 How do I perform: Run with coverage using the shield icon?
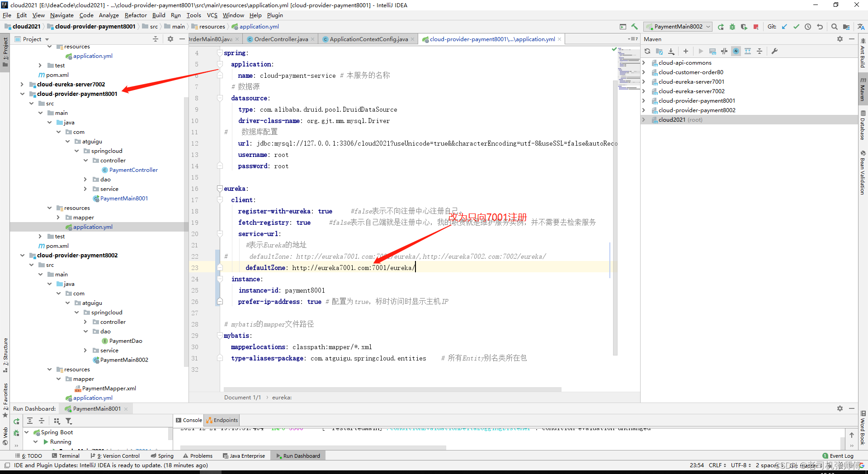(744, 27)
